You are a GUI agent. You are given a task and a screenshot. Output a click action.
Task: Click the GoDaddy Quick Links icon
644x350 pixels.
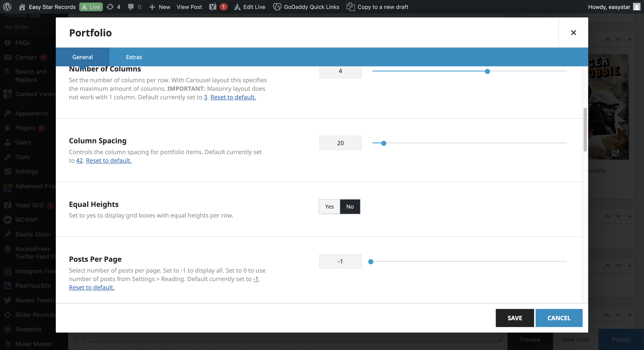[x=277, y=7]
